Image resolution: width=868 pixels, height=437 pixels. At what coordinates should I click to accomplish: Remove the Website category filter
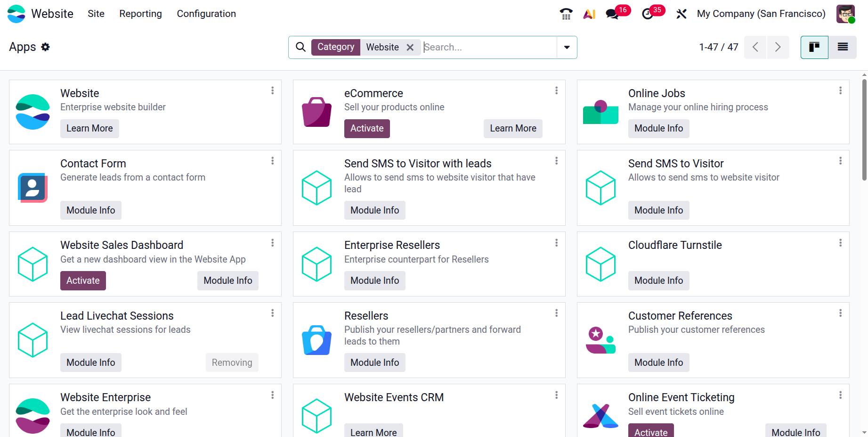pyautogui.click(x=410, y=47)
